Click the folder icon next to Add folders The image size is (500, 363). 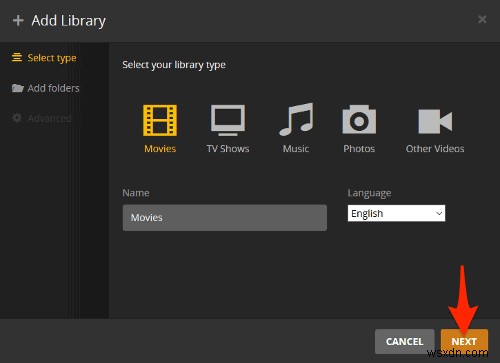click(x=18, y=88)
